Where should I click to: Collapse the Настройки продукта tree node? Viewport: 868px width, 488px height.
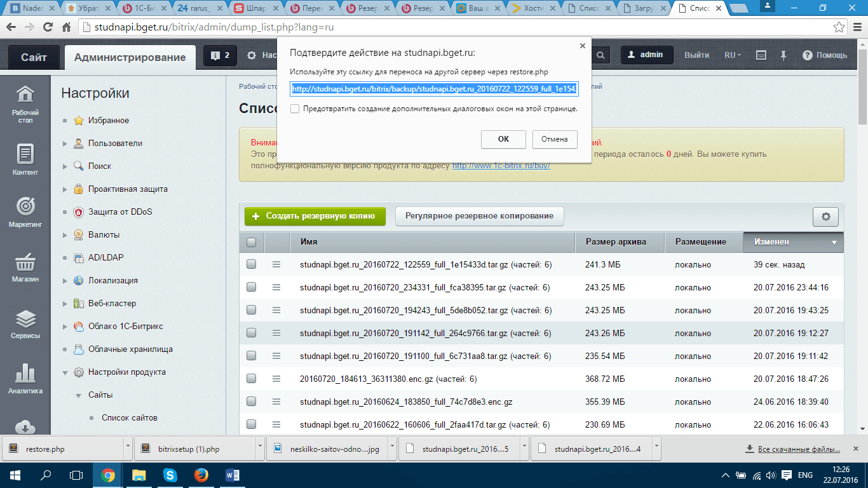[x=65, y=372]
